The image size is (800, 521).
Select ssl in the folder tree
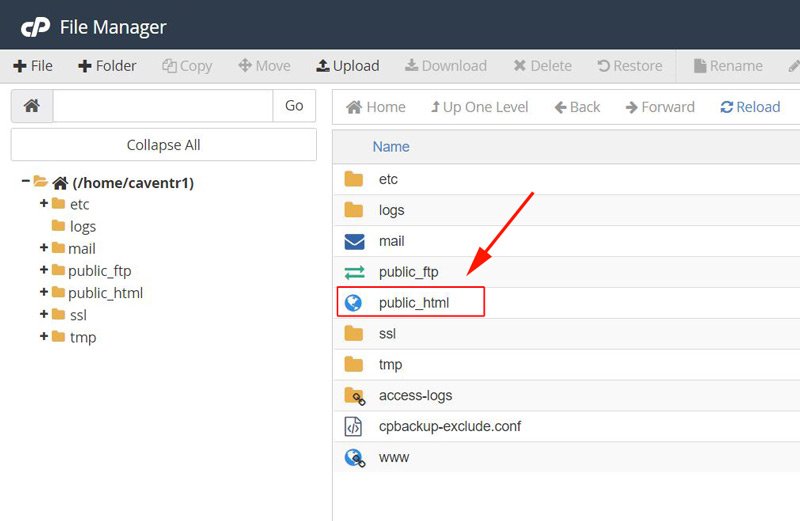click(x=78, y=315)
